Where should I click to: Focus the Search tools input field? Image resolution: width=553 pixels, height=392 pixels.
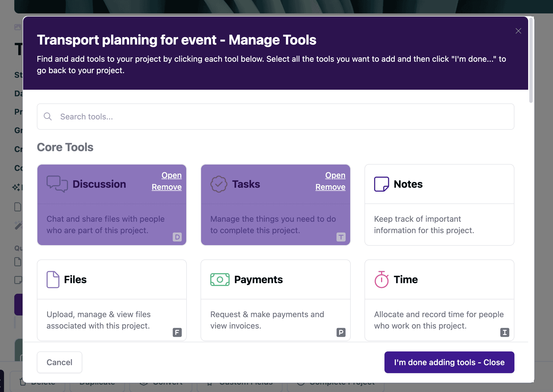(x=283, y=117)
